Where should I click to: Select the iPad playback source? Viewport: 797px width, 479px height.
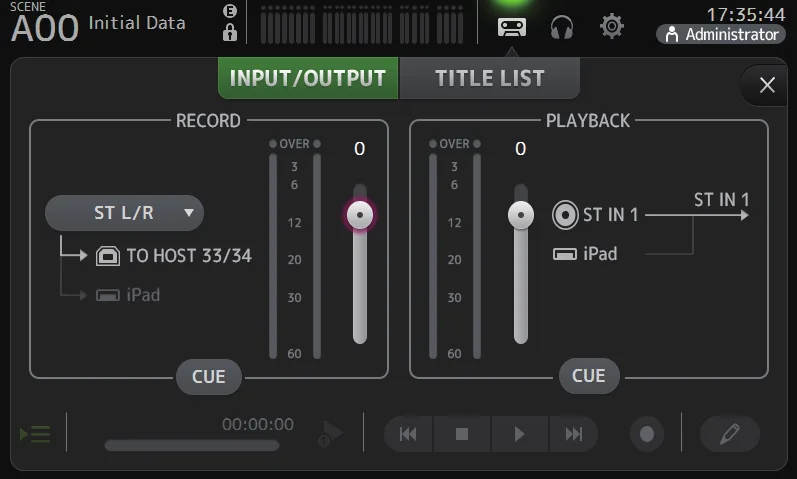pyautogui.click(x=585, y=254)
